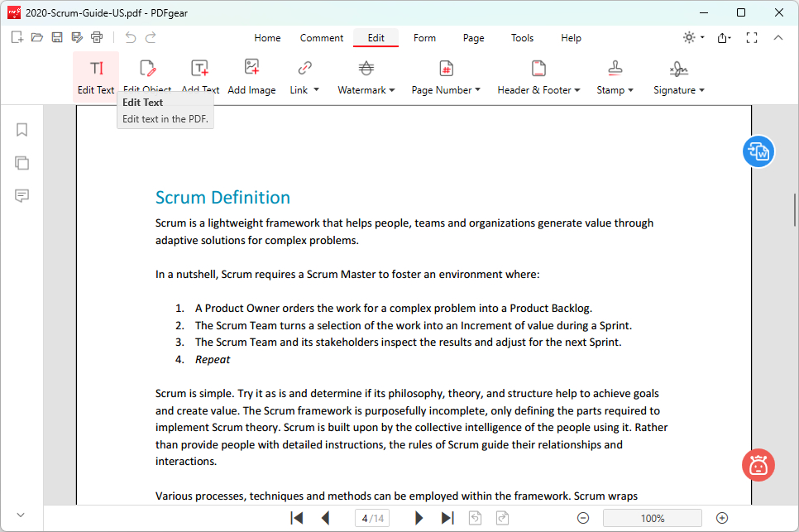Go to the next page
This screenshot has width=799, height=532.
click(x=419, y=518)
